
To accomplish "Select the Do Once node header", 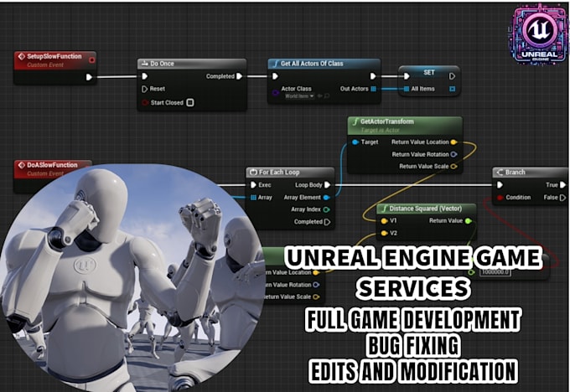I will click(x=192, y=64).
